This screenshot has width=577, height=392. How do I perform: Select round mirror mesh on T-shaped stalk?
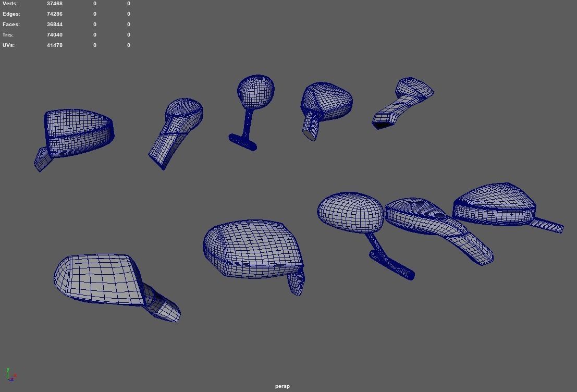(255, 92)
